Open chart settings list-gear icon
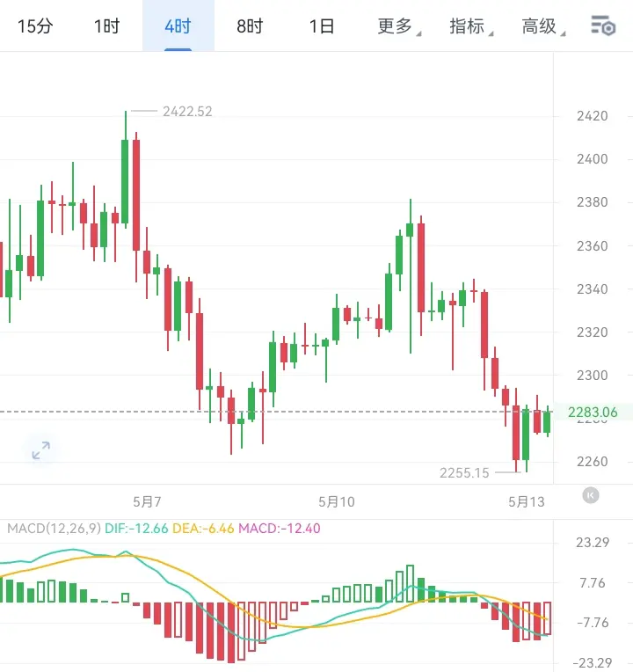This screenshot has height=672, width=633. (603, 26)
